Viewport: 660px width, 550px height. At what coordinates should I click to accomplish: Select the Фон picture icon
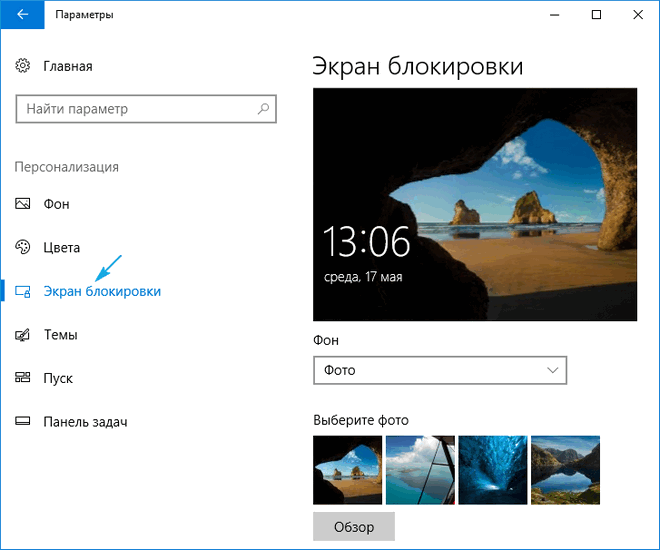point(23,203)
